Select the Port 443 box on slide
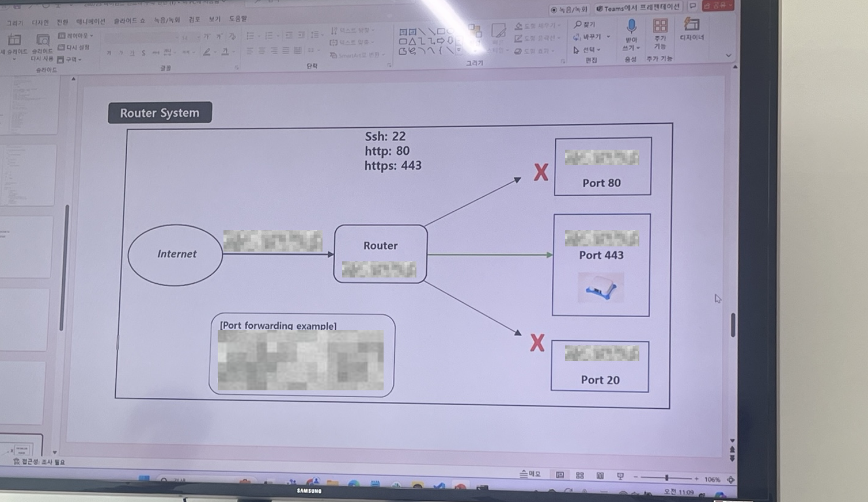868x502 pixels. click(601, 265)
